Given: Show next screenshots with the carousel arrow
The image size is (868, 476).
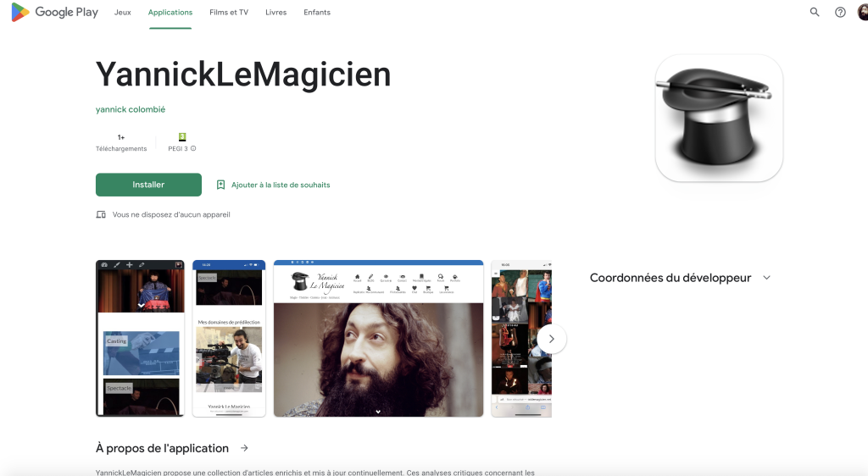Looking at the screenshot, I should tap(551, 339).
